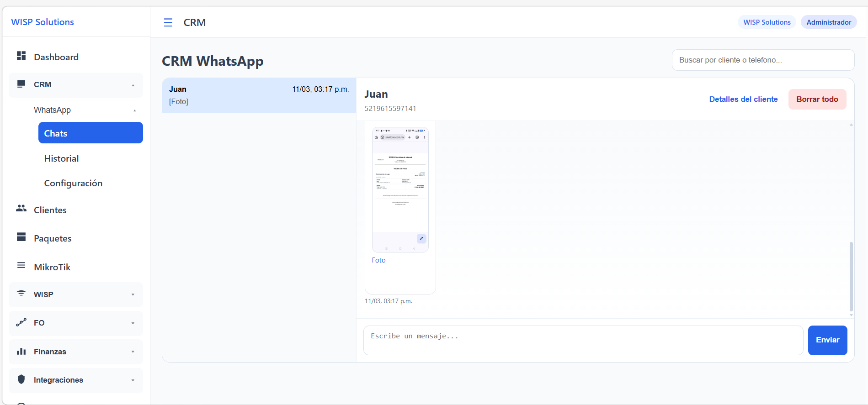The height and width of the screenshot is (405, 868).
Task: Click the CRM monitor icon in sidebar
Action: coord(21,84)
